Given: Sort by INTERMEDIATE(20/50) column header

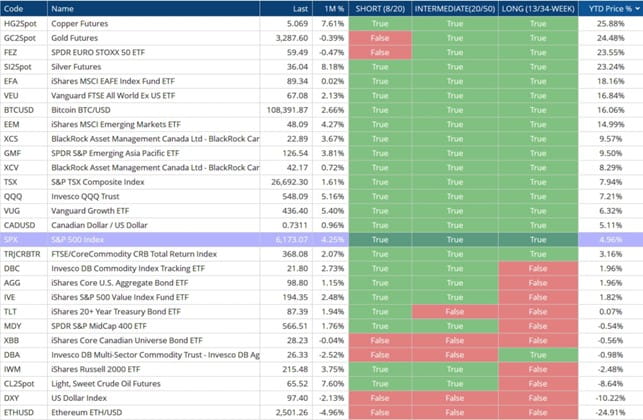Looking at the screenshot, I should click(x=455, y=9).
